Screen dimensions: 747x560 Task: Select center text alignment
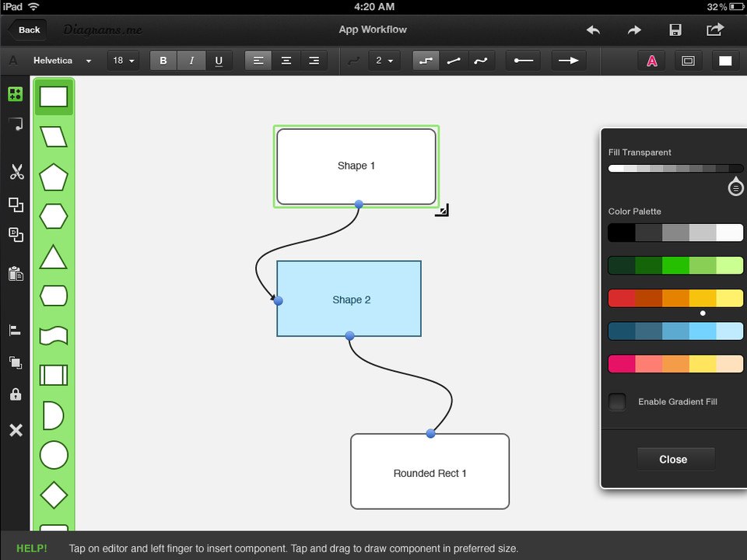pyautogui.click(x=286, y=61)
